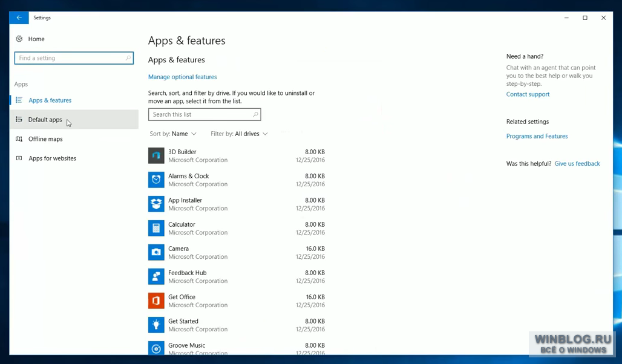Click the Alarms & Clock app icon
Image resolution: width=622 pixels, height=364 pixels.
pos(156,180)
